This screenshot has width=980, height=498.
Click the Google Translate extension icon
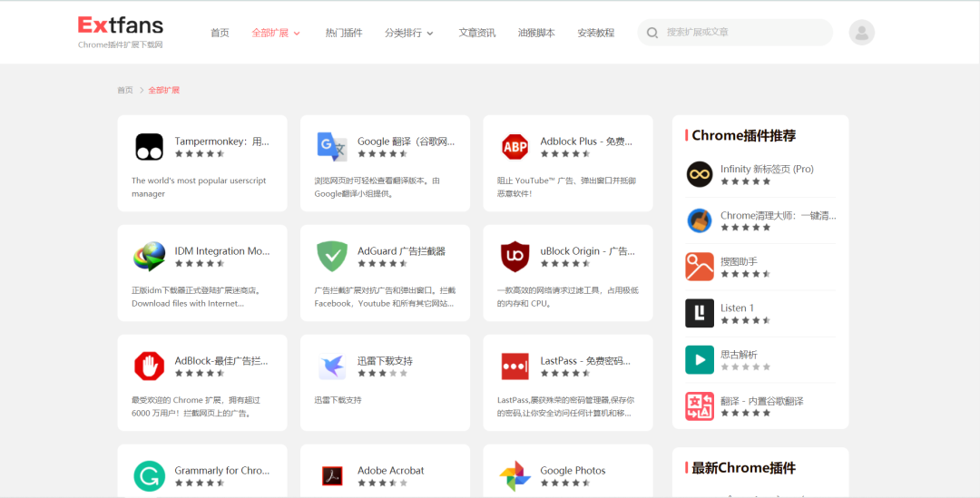click(x=332, y=148)
